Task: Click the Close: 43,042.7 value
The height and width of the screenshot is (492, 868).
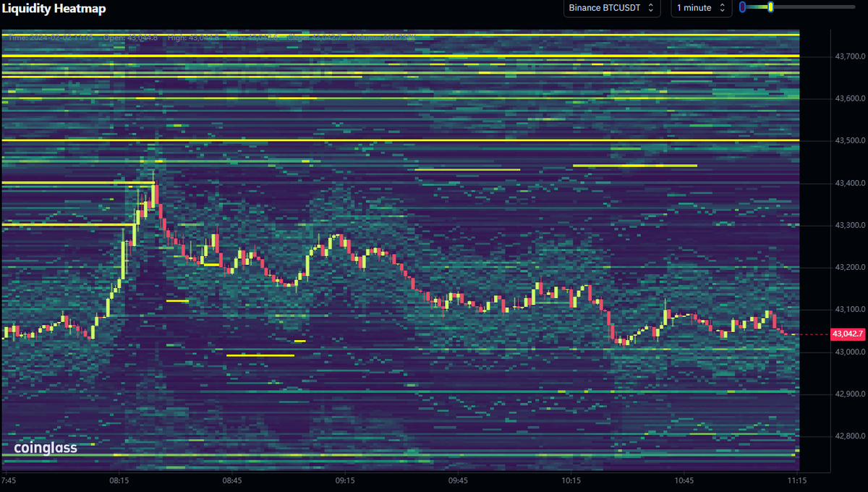Action: click(310, 35)
